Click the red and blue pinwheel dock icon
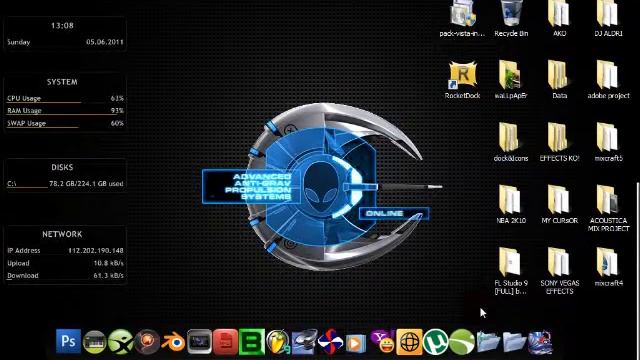 click(x=330, y=342)
